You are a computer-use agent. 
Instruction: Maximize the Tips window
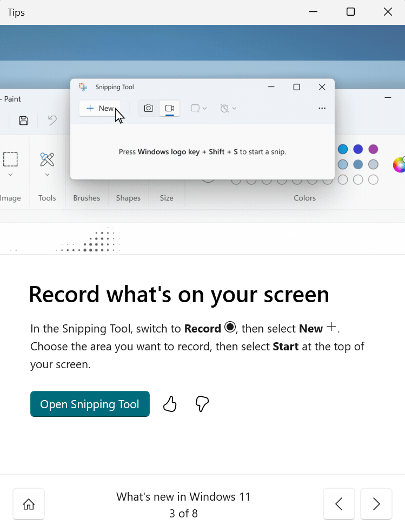(x=351, y=12)
